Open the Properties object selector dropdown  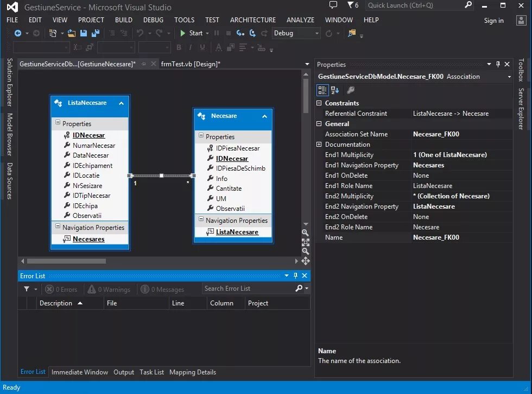(x=509, y=77)
